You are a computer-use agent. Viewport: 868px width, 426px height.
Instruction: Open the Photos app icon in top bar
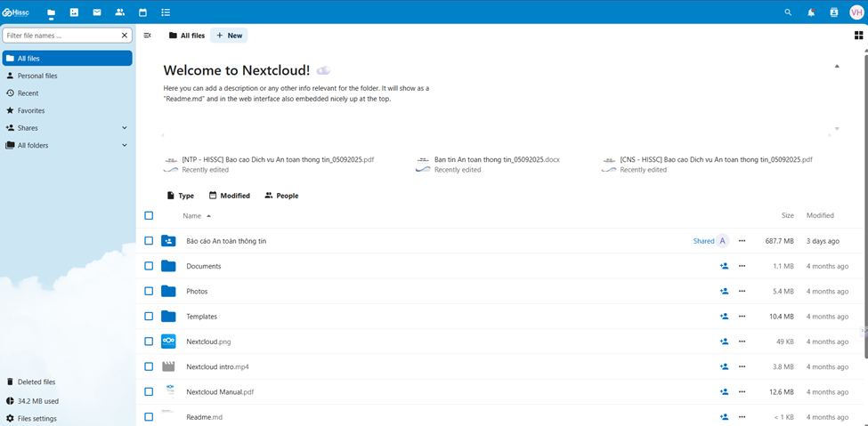tap(74, 12)
